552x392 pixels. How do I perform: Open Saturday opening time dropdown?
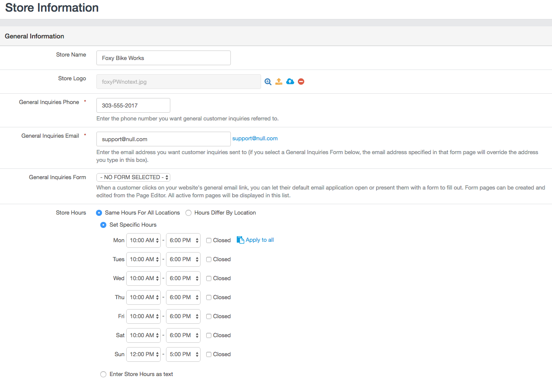(144, 335)
